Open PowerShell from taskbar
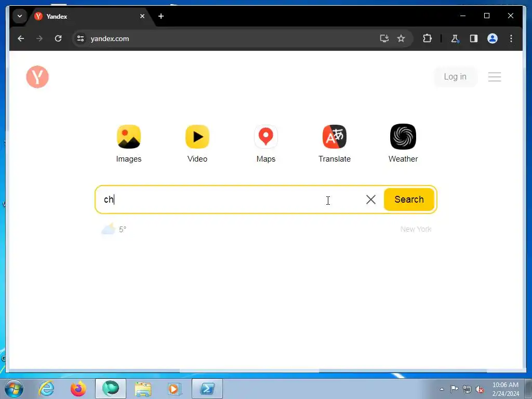 click(x=207, y=389)
